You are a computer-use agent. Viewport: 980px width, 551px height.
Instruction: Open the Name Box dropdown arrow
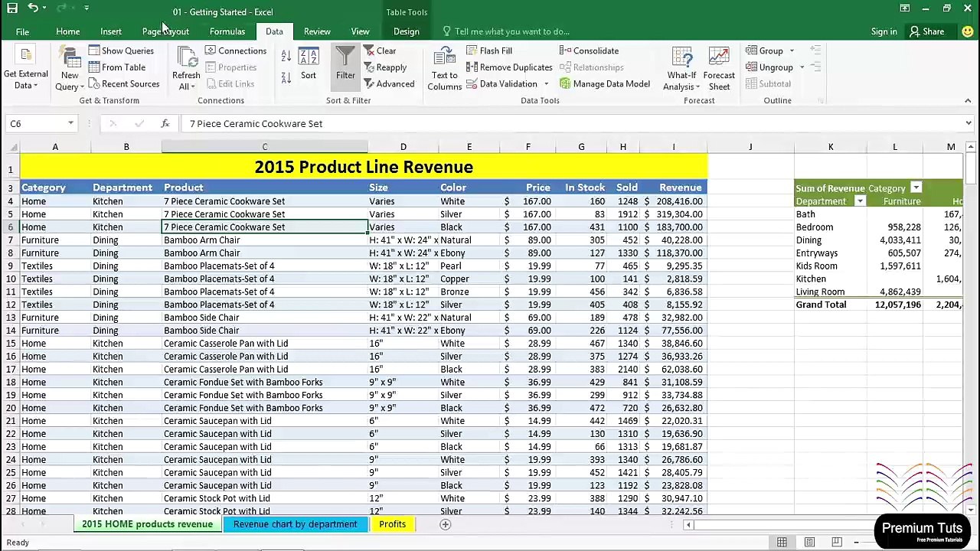pos(70,123)
